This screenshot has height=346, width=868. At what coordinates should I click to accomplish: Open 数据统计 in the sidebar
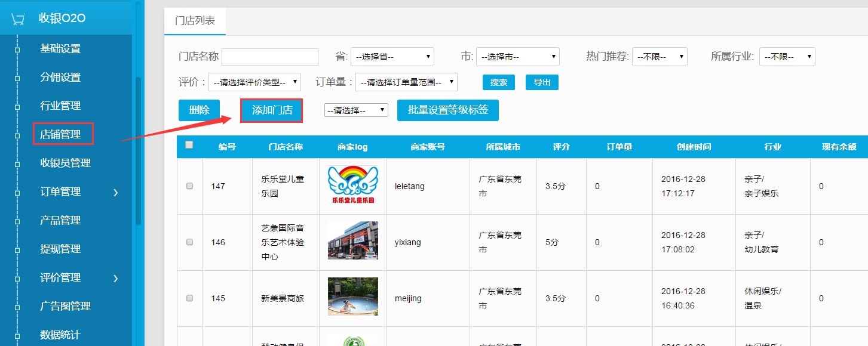60,335
